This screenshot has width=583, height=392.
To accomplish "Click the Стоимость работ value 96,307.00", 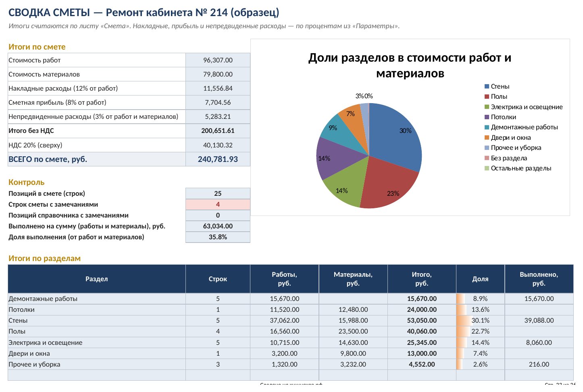I will [218, 60].
